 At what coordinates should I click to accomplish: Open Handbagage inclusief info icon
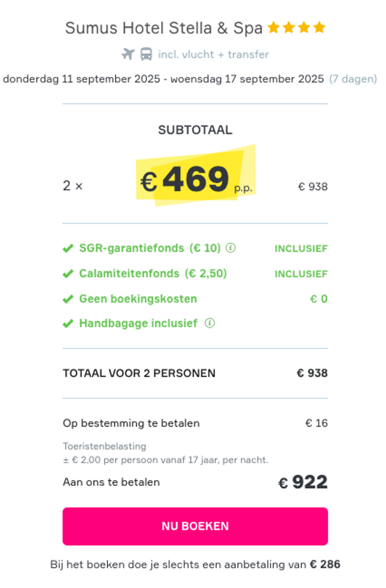pos(210,323)
